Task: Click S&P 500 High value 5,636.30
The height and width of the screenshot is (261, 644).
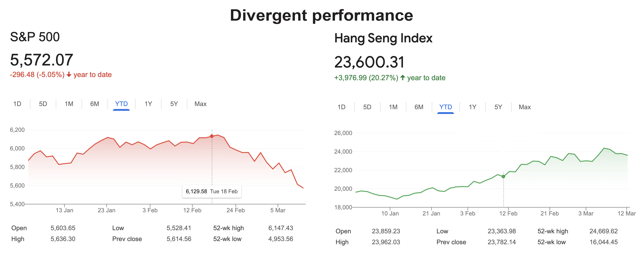Action: pos(63,239)
